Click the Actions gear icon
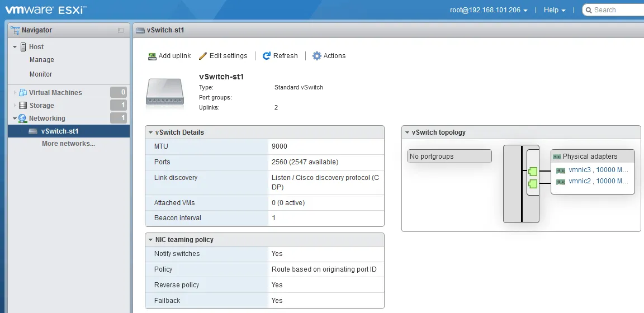This screenshot has width=644, height=313. point(317,56)
